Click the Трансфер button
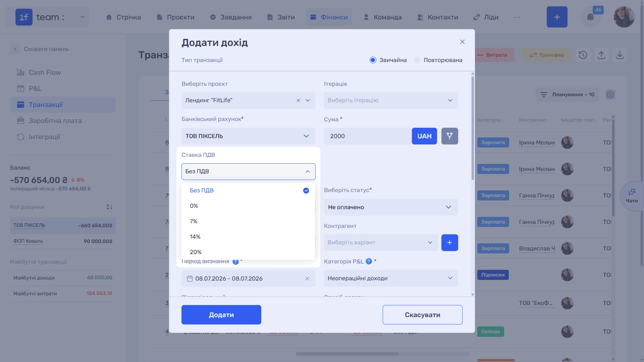Viewport: 644px width, 362px height. click(x=546, y=55)
